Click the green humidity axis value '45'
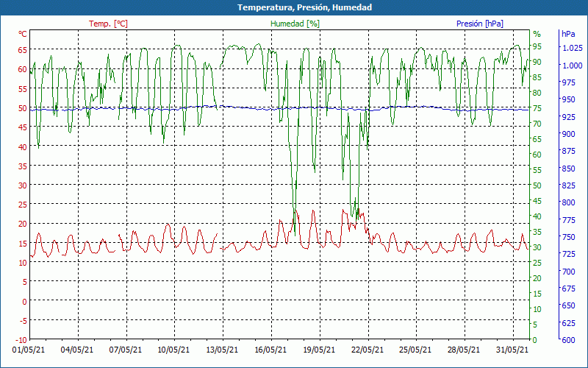 (537, 201)
